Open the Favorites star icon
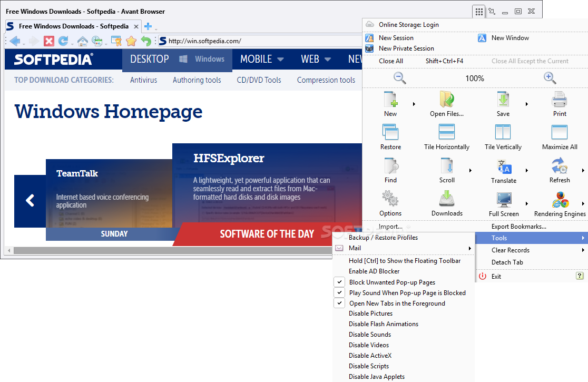The width and height of the screenshot is (588, 382). 131,41
